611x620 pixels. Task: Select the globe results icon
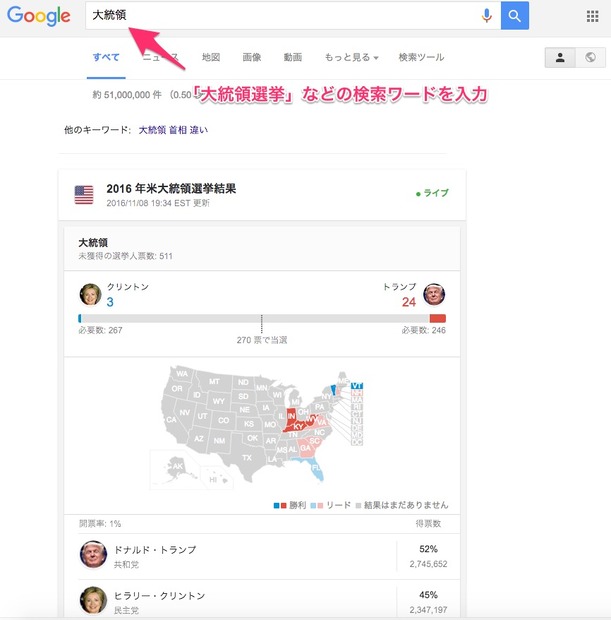(590, 57)
